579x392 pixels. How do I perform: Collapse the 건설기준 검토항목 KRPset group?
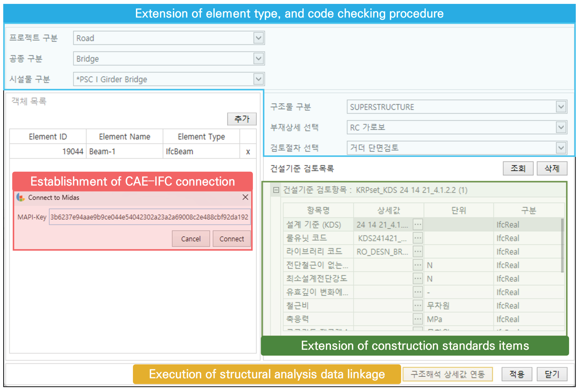point(276,190)
